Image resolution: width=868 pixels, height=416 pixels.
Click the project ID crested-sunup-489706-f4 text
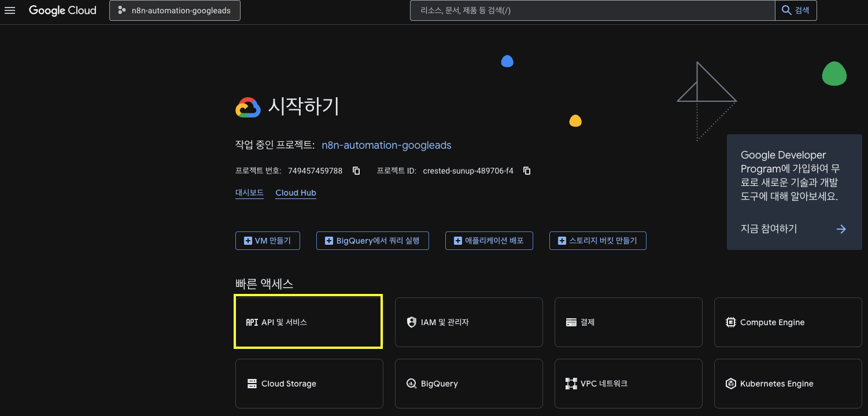468,171
